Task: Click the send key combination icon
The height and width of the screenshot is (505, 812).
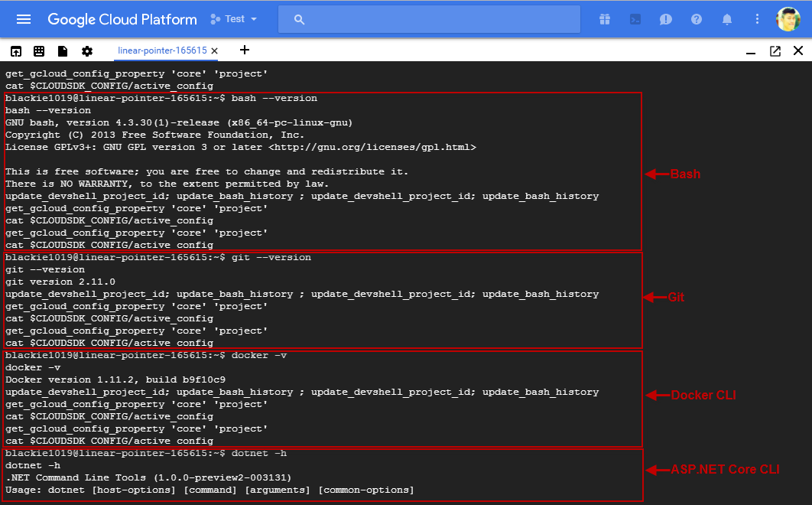Action: pos(15,51)
